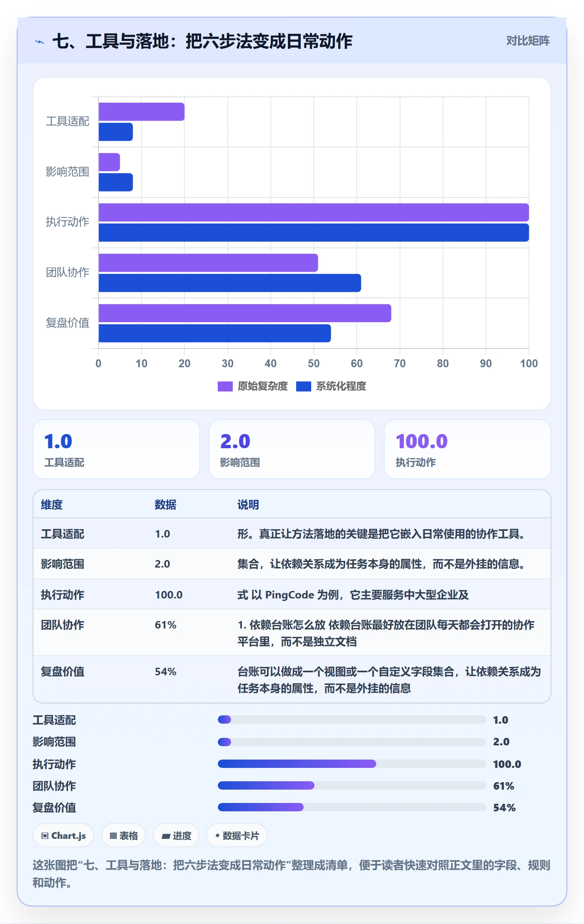
Task: Select the 2.0 影响范围 data card
Action: pos(292,449)
